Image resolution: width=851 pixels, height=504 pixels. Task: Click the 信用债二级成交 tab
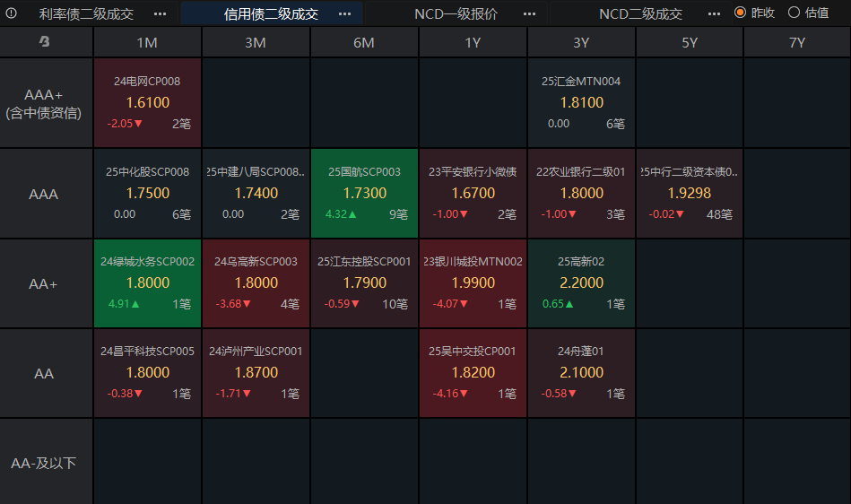click(272, 13)
